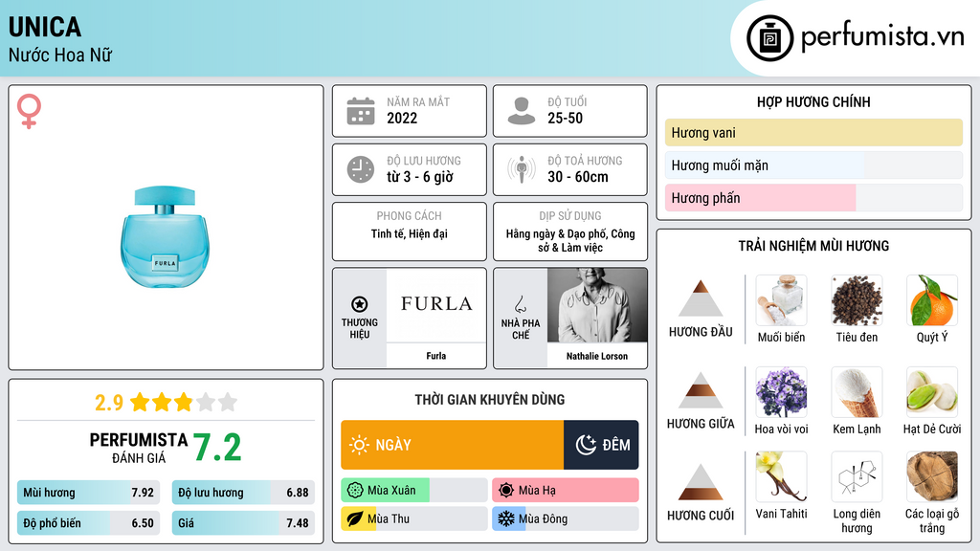Select the Kem Lạnh note image
980x551 pixels.
click(x=857, y=392)
